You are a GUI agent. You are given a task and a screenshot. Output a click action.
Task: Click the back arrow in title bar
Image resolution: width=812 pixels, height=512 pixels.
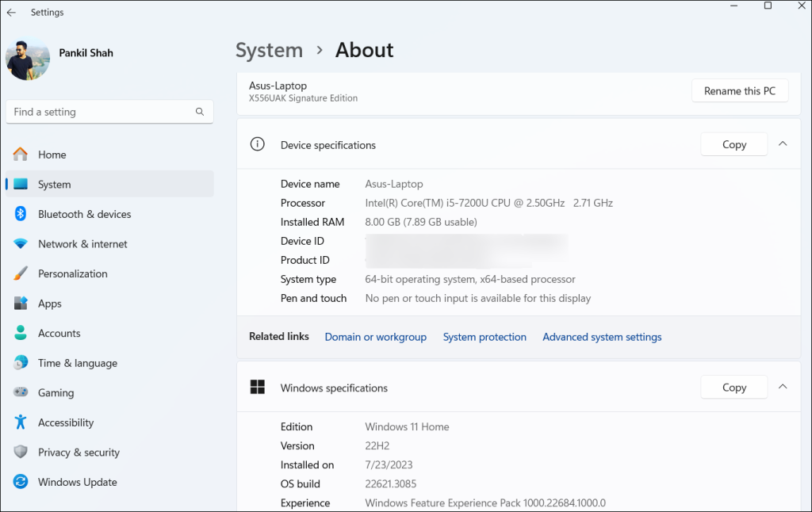[x=12, y=13]
